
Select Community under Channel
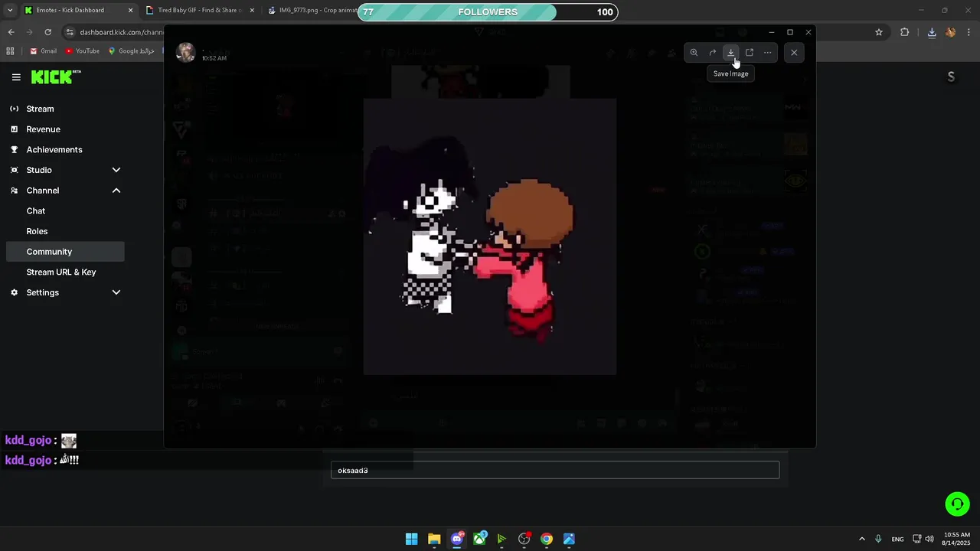pos(65,252)
